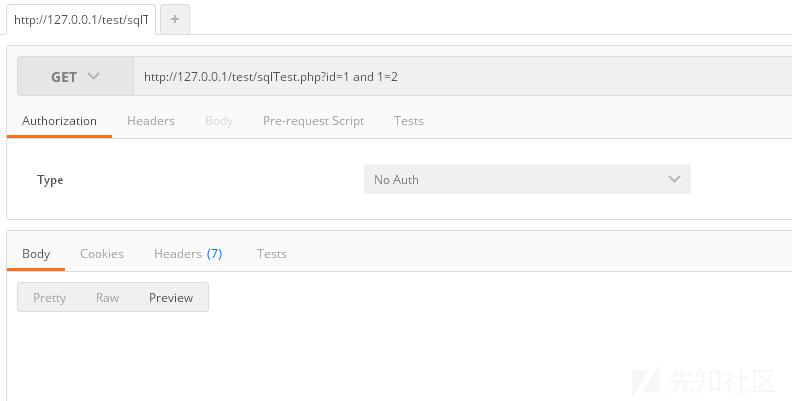
Task: Open the GET method dropdown
Action: click(75, 77)
